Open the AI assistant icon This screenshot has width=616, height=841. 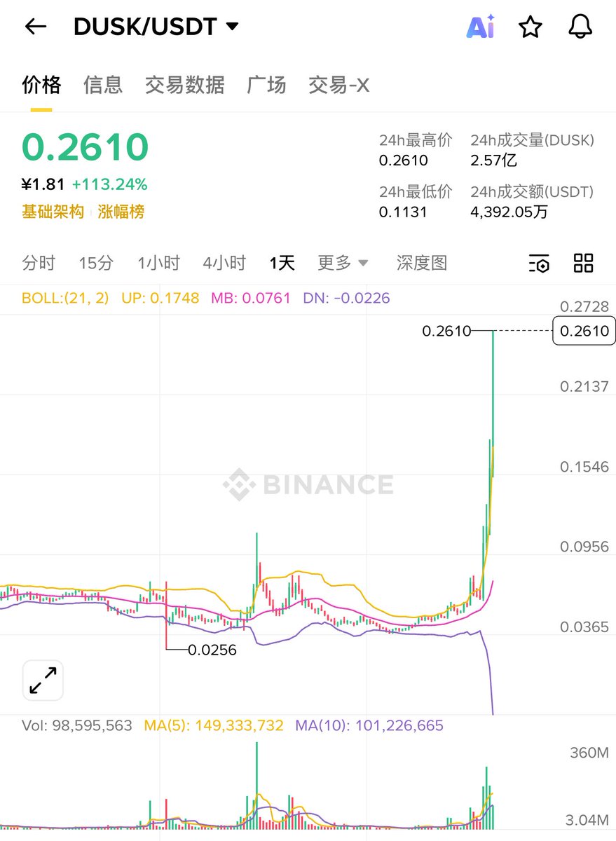tap(481, 27)
